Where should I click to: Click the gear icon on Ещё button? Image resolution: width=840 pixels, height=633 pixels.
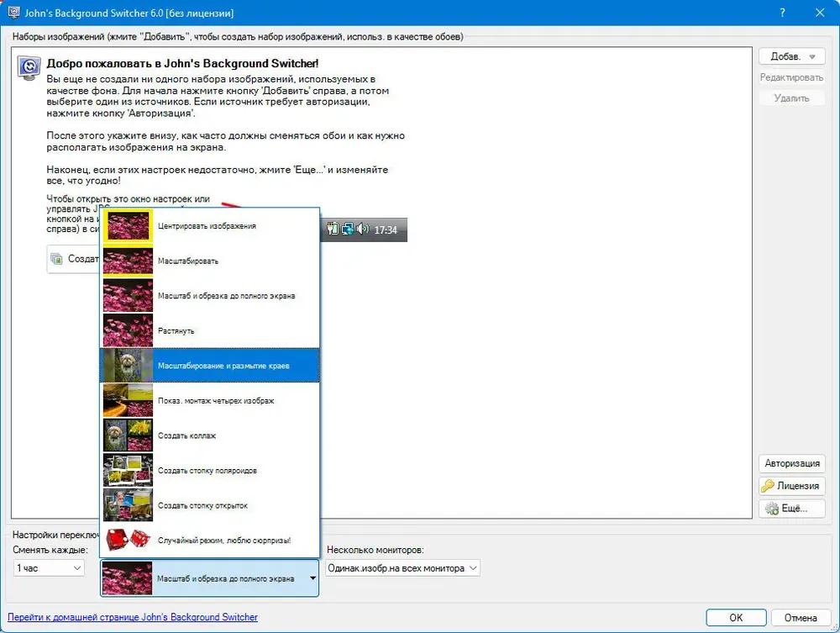[x=767, y=509]
